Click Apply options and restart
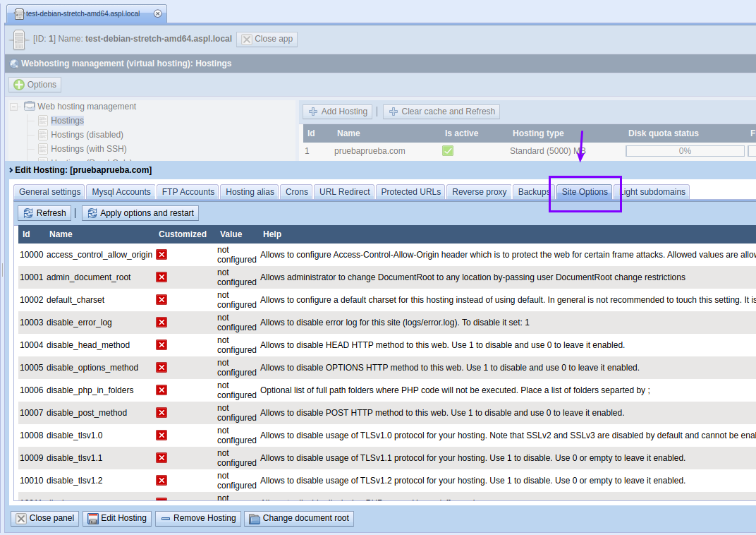This screenshot has height=535, width=756. pos(140,213)
